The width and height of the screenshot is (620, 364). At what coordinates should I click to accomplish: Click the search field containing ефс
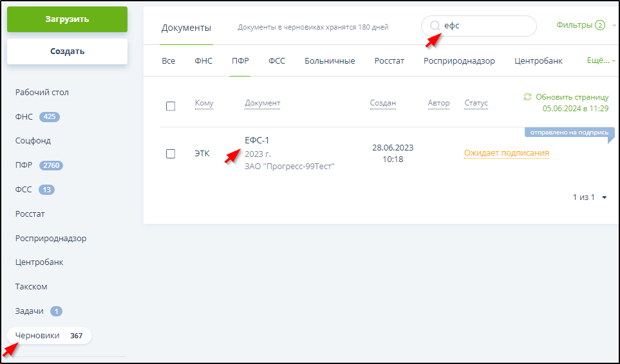[x=486, y=26]
